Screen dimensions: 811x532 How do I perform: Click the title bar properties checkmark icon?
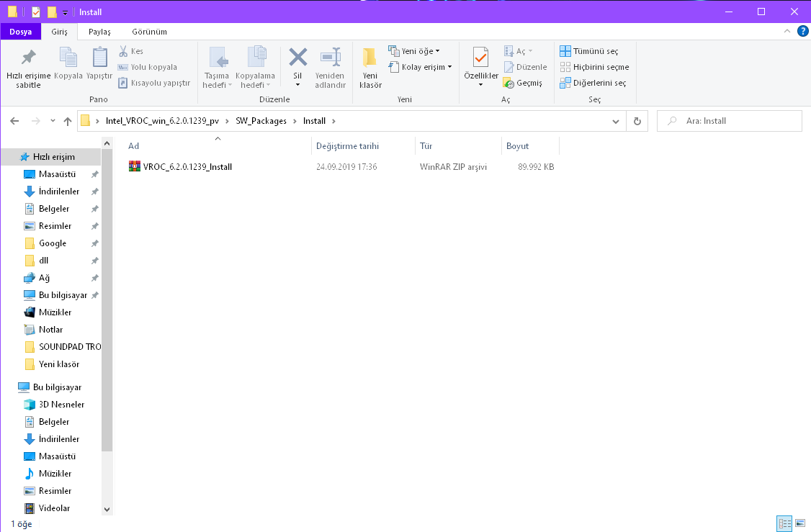(x=36, y=12)
